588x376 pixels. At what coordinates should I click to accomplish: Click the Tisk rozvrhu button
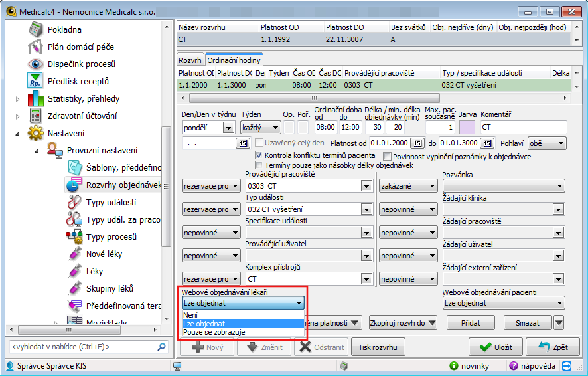(377, 347)
